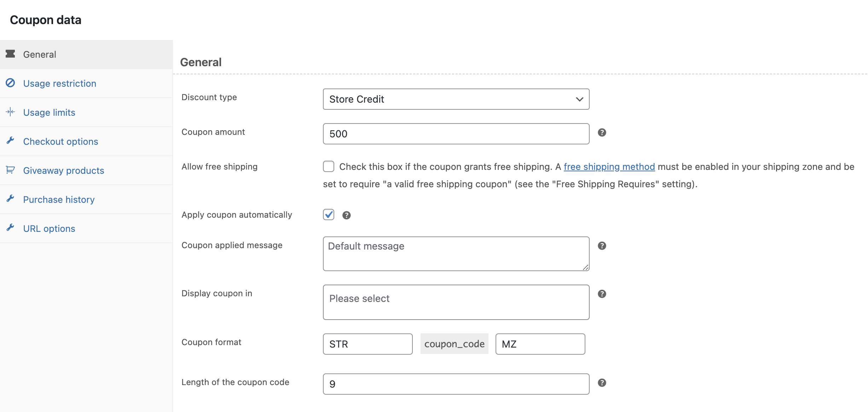The image size is (868, 412).
Task: Open the Purchase history tab
Action: point(86,200)
